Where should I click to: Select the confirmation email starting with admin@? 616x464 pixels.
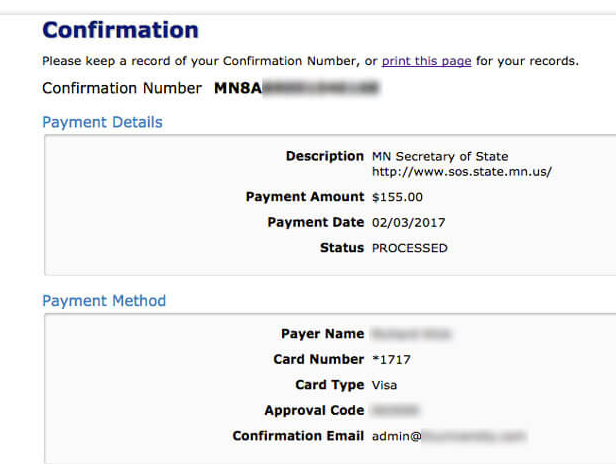(448, 436)
